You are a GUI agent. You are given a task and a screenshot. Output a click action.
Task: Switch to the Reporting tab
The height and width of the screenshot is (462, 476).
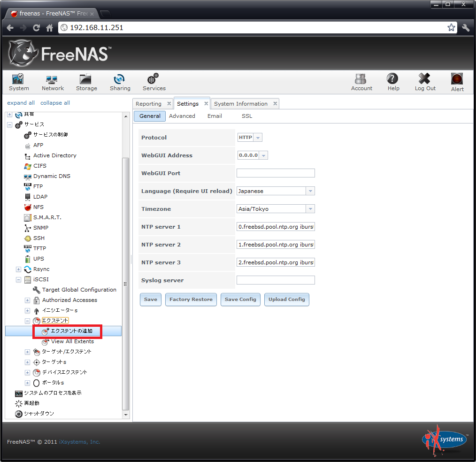(x=148, y=104)
